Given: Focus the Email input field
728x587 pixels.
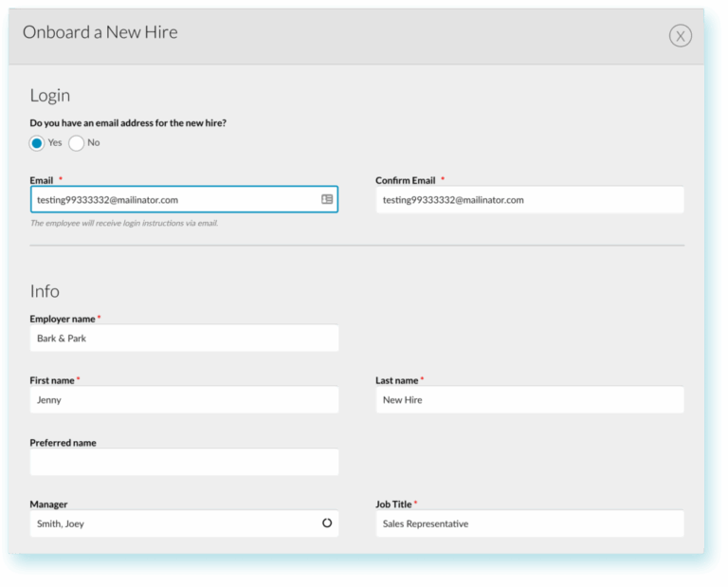Looking at the screenshot, I should (x=184, y=199).
